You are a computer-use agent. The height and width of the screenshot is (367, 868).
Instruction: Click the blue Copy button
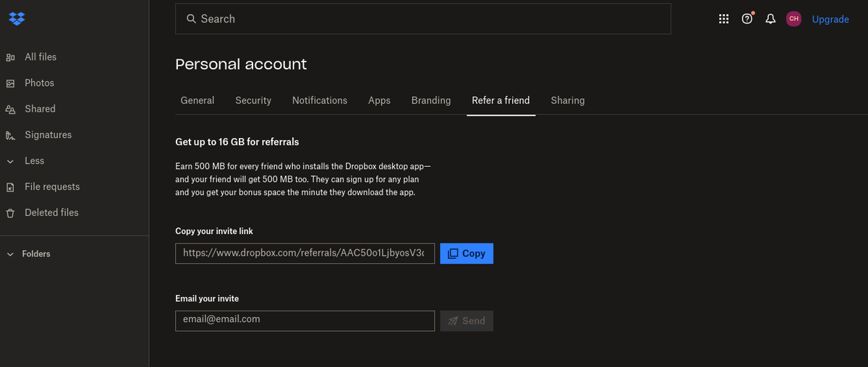coord(467,254)
